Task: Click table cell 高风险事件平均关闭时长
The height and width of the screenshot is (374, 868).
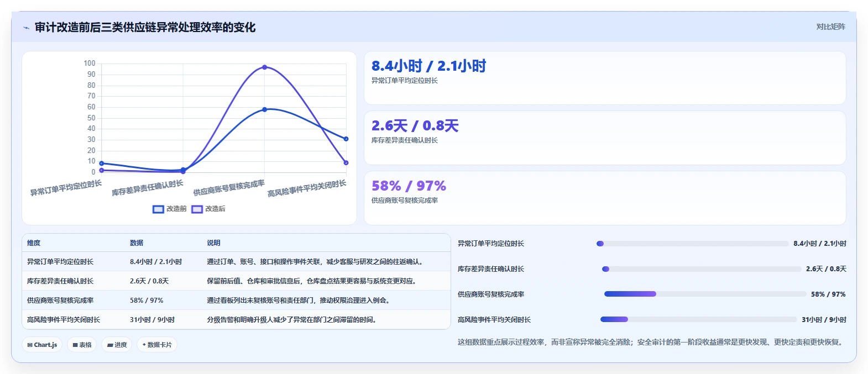Action: [64, 320]
